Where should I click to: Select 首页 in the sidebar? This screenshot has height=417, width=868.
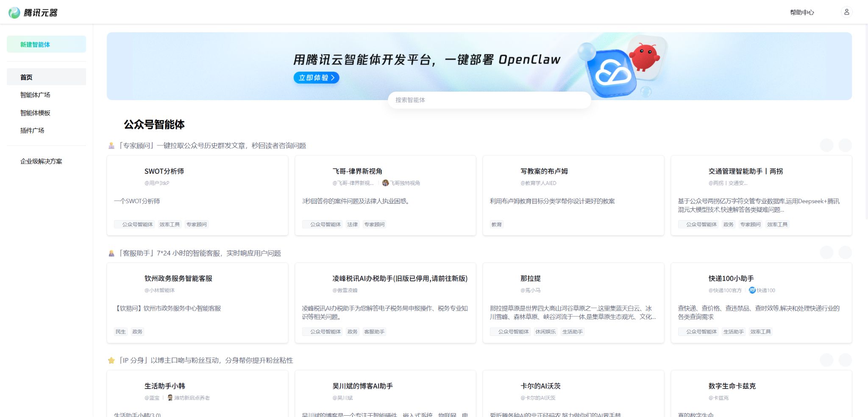click(46, 77)
